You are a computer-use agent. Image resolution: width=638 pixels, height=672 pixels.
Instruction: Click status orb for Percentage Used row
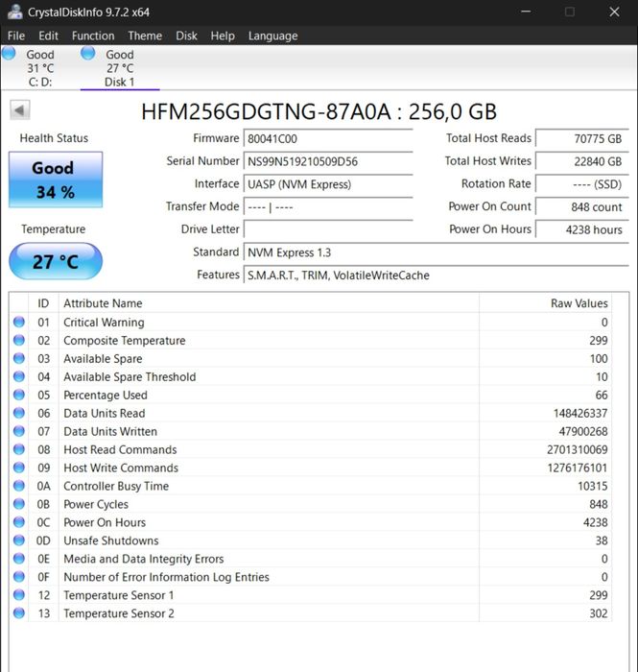pos(19,395)
